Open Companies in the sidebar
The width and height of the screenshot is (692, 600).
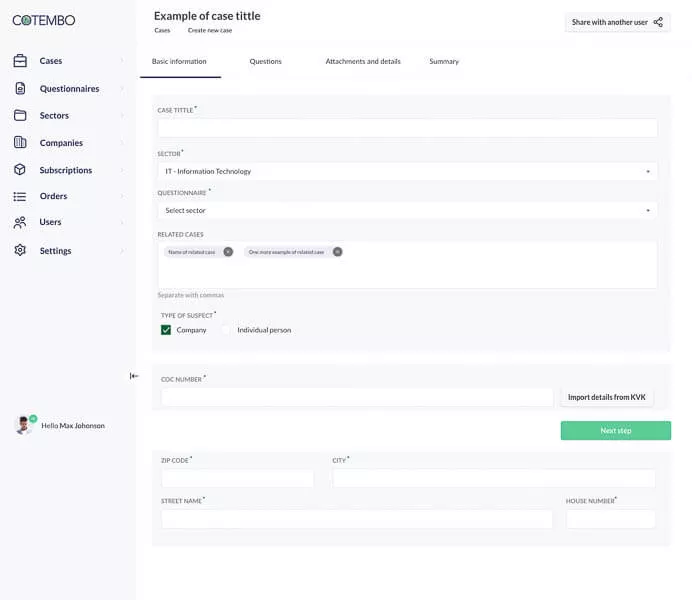(61, 142)
